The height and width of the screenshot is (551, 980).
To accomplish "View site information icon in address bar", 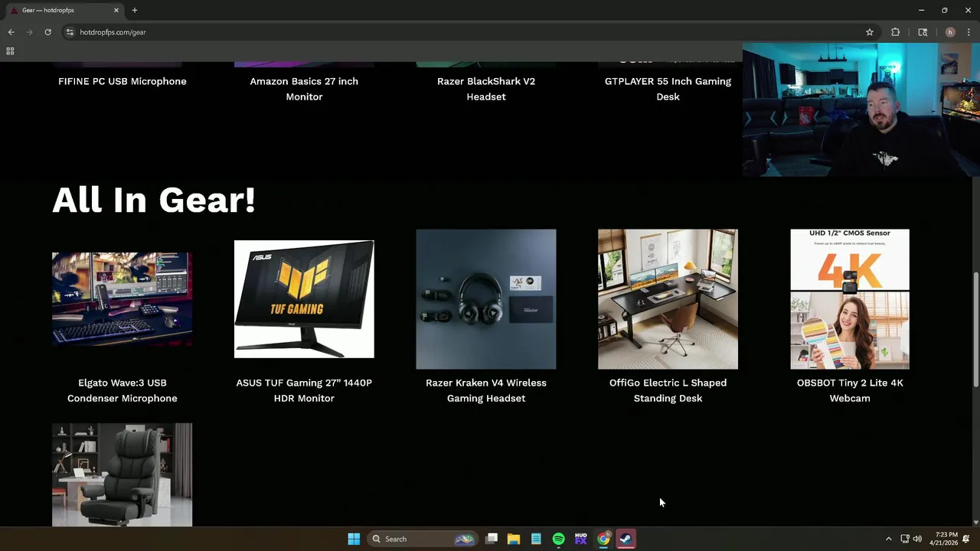I will (x=70, y=32).
